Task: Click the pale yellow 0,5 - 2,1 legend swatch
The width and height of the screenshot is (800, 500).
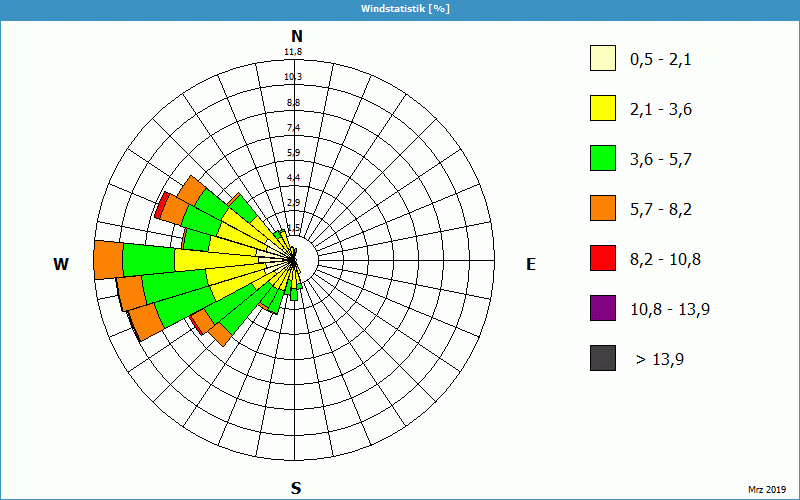Action: pos(602,59)
